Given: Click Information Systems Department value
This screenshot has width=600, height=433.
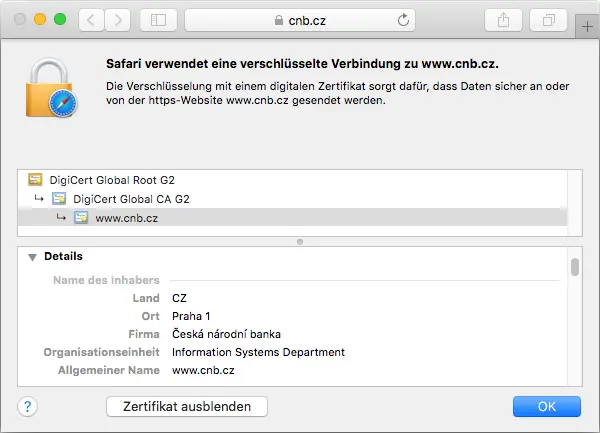Looking at the screenshot, I should tap(258, 352).
